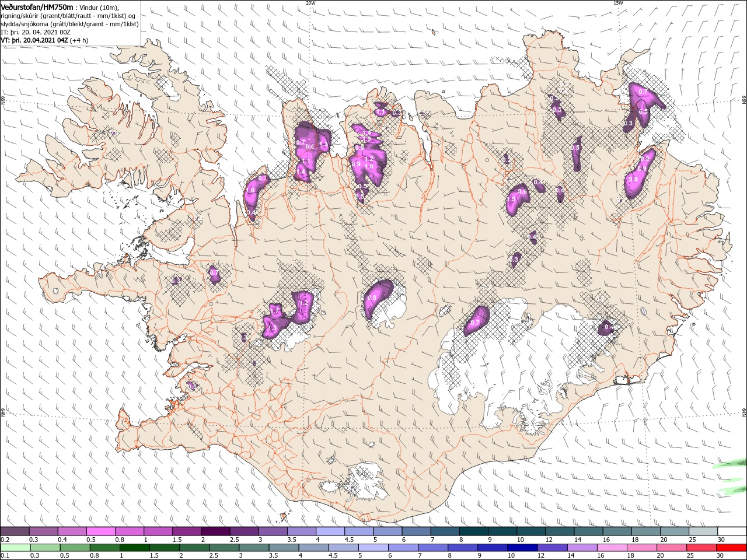Pick the slate blue snow swatch at 6
This screenshot has height=560, width=747.
[x=416, y=532]
